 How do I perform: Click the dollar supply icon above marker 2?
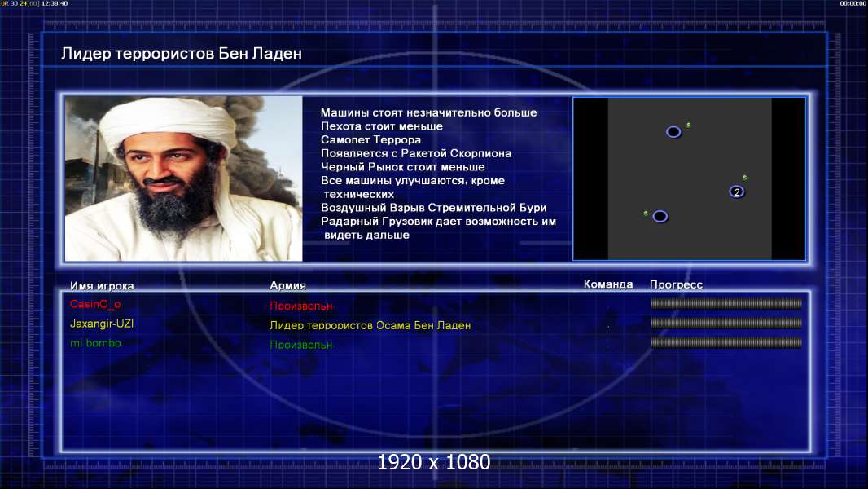pyautogui.click(x=744, y=177)
